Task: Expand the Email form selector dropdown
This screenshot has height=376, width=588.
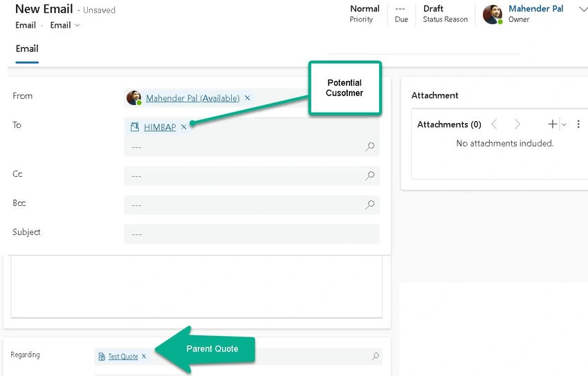Action: (x=77, y=25)
